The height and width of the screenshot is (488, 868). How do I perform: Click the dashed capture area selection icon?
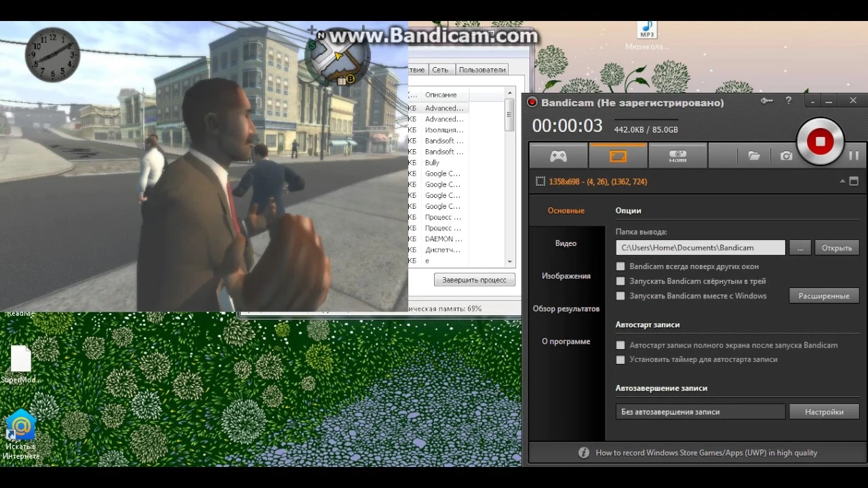point(540,182)
